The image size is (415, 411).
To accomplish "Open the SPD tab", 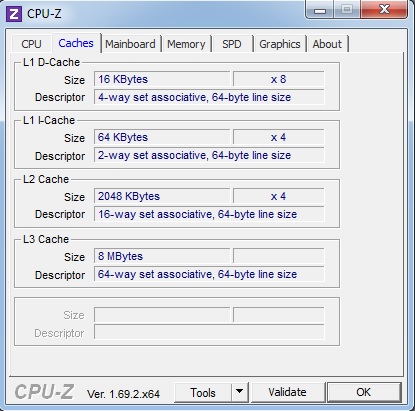I will click(232, 44).
